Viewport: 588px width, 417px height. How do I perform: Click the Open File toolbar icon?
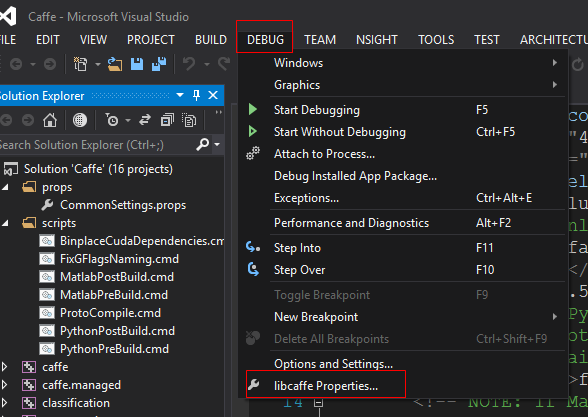pos(115,64)
